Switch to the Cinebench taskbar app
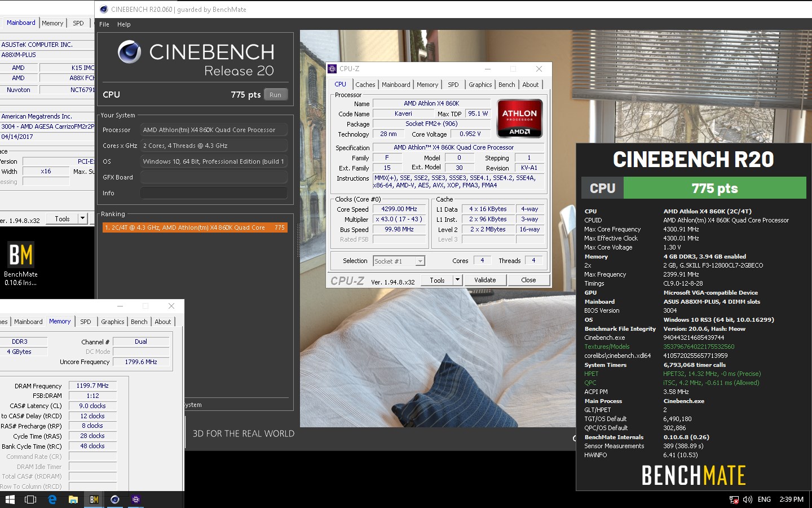 [x=115, y=500]
